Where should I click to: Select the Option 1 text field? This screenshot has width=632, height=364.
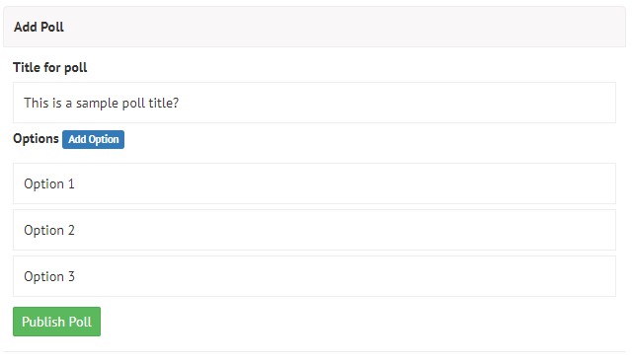coord(314,183)
